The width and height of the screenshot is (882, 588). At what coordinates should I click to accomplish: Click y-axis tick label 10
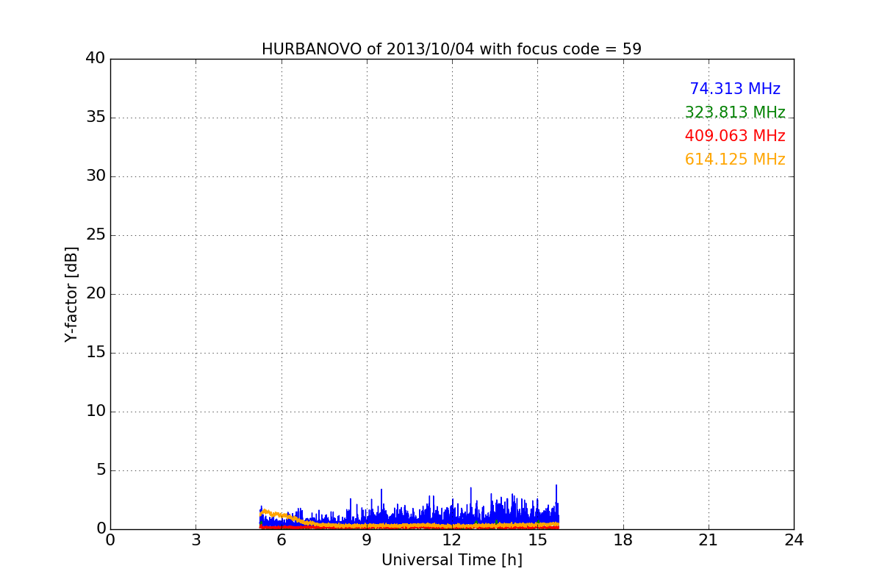[x=96, y=412]
